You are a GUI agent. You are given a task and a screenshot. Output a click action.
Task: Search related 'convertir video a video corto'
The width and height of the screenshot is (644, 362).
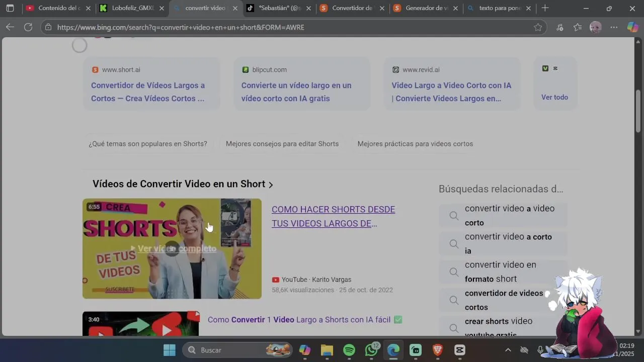(x=503, y=216)
